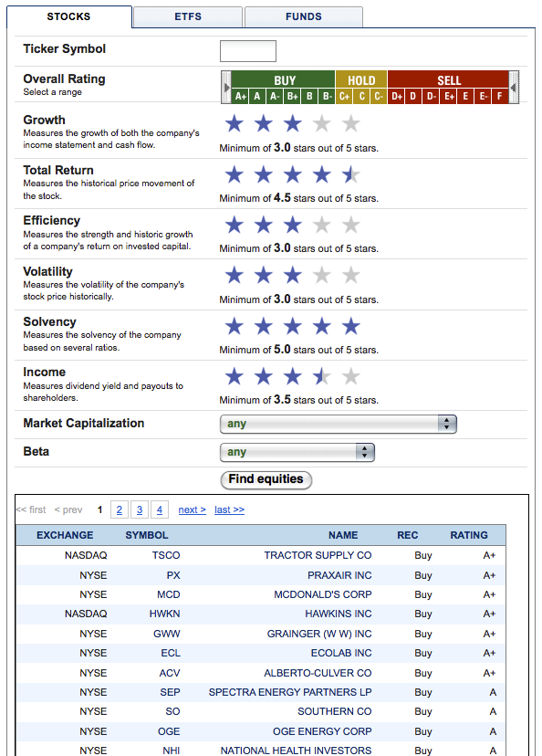
Task: Set Growth to two stars
Action: pyautogui.click(x=264, y=124)
